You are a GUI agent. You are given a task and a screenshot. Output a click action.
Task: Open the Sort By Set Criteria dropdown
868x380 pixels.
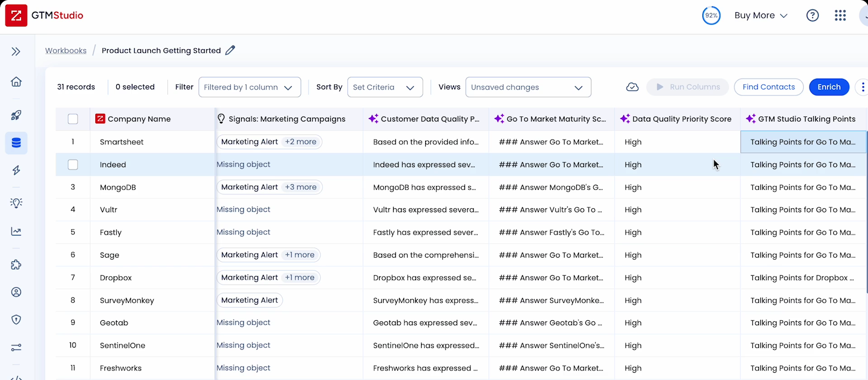click(385, 87)
